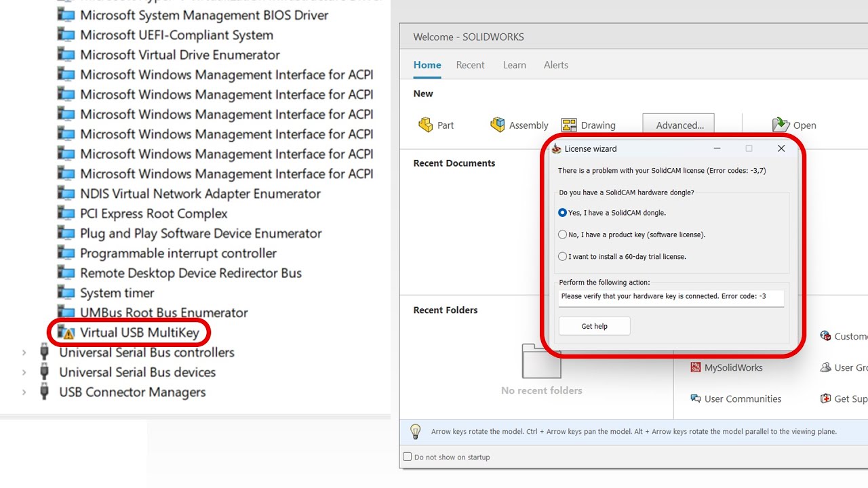Click the Drawing sheet icon
Image resolution: width=868 pixels, height=488 pixels.
coord(569,125)
